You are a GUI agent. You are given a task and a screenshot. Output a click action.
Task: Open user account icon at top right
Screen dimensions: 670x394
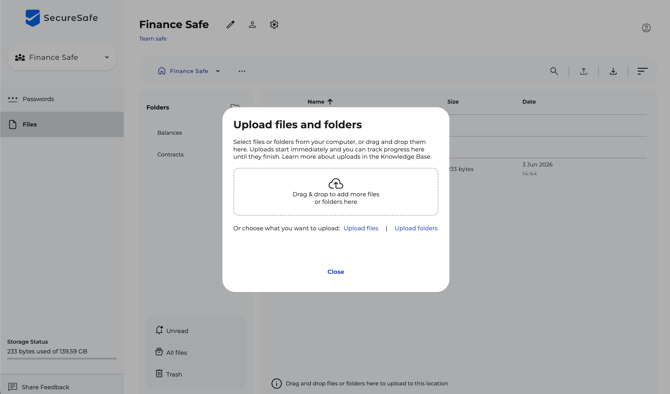point(646,28)
